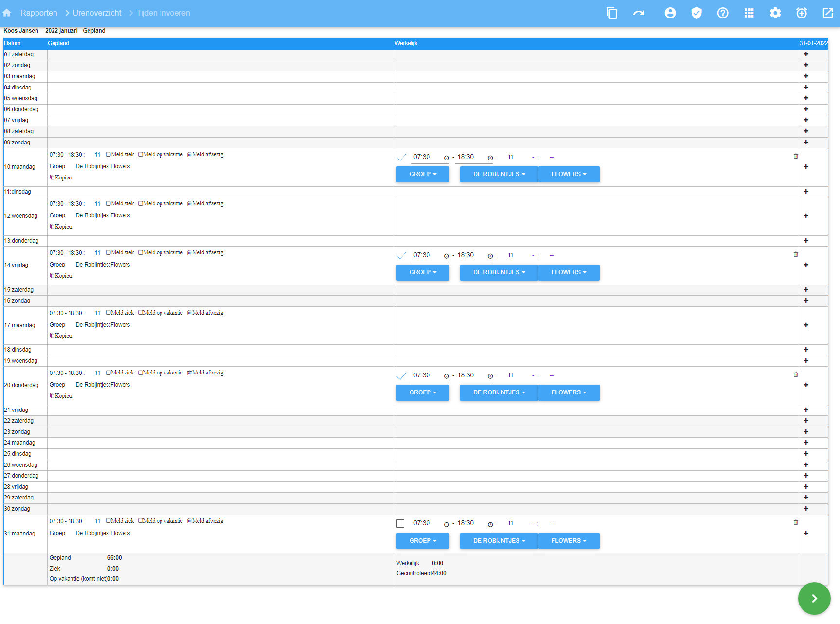Click the plus icon for 01 zaterdag

[x=806, y=54]
